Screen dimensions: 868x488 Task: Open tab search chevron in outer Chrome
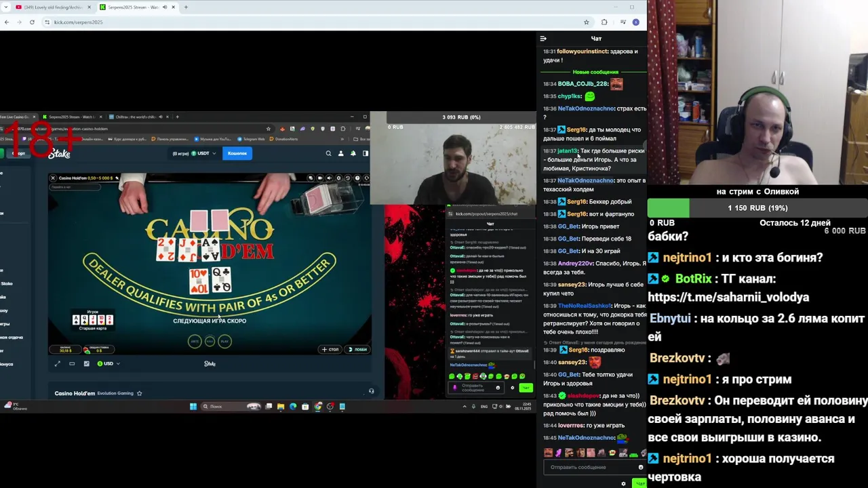[6, 7]
